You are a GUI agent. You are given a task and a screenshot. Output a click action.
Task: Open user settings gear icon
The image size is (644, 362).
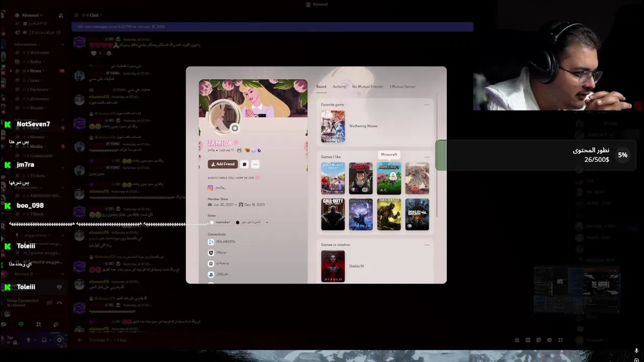point(59,340)
